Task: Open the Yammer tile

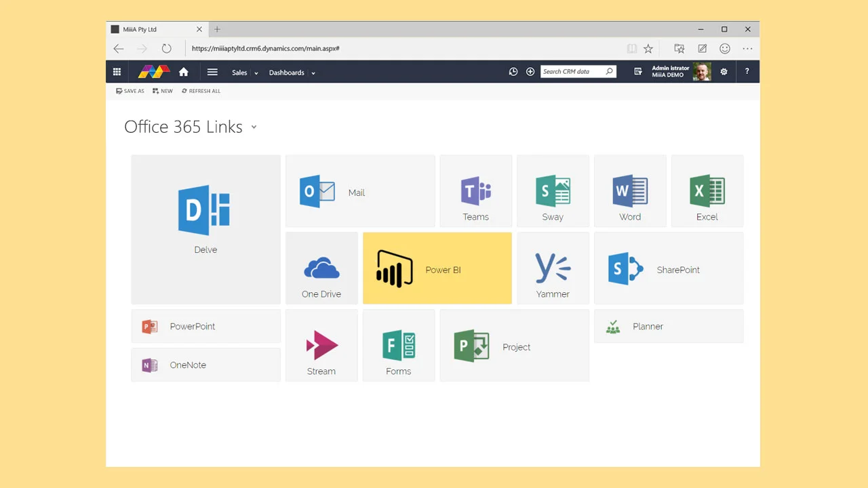Action: coord(553,268)
